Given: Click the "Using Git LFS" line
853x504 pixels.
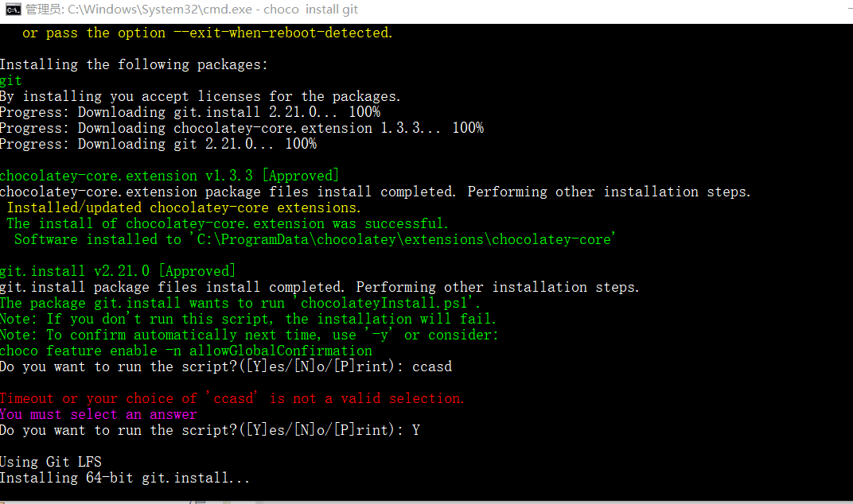Looking at the screenshot, I should click(51, 462).
